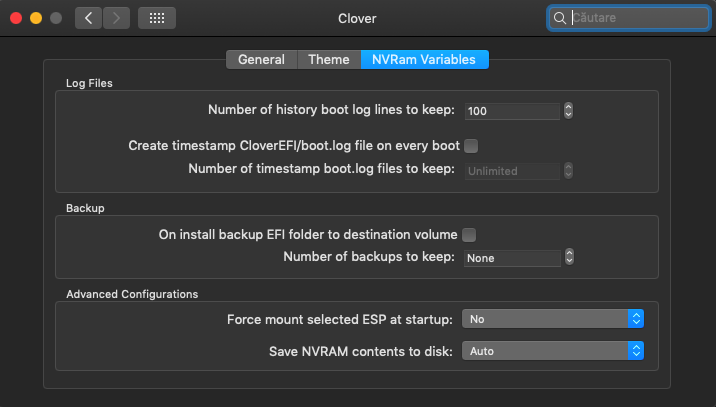Click the 'Force mount selected ESP at startup' label
Viewport: 716px width, 407px height.
click(340, 319)
